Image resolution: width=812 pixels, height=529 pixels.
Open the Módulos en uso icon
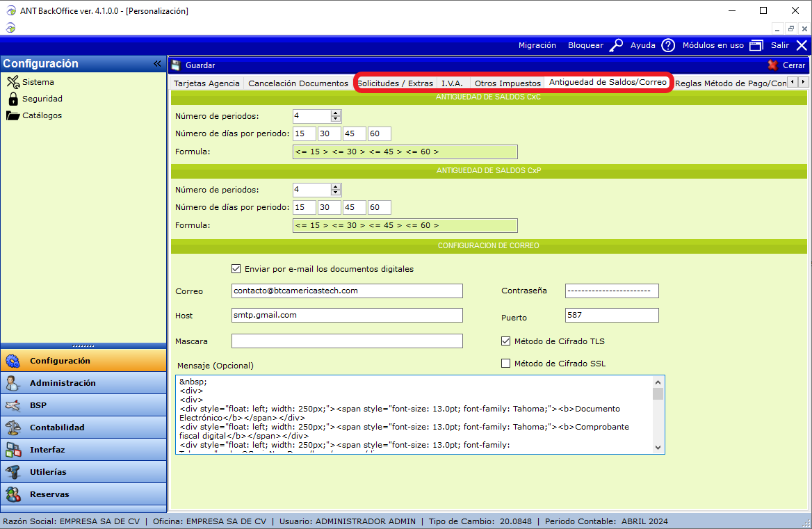tap(756, 45)
